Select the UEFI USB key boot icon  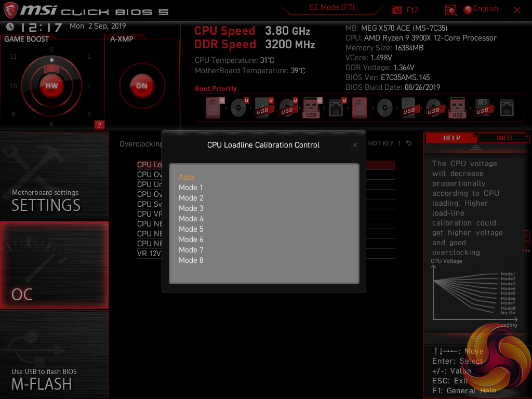[312, 108]
